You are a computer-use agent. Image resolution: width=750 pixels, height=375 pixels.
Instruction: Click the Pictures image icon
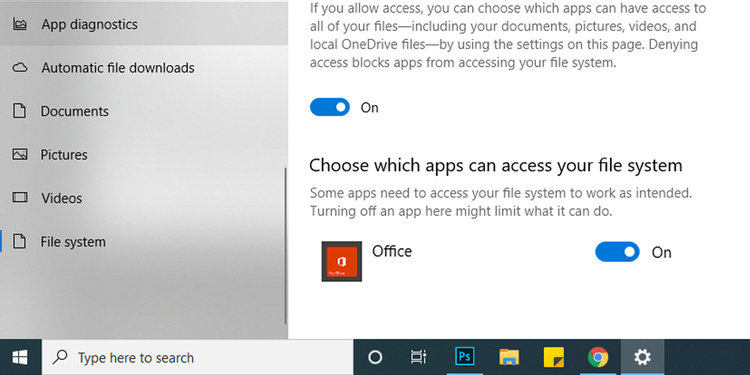click(x=20, y=154)
